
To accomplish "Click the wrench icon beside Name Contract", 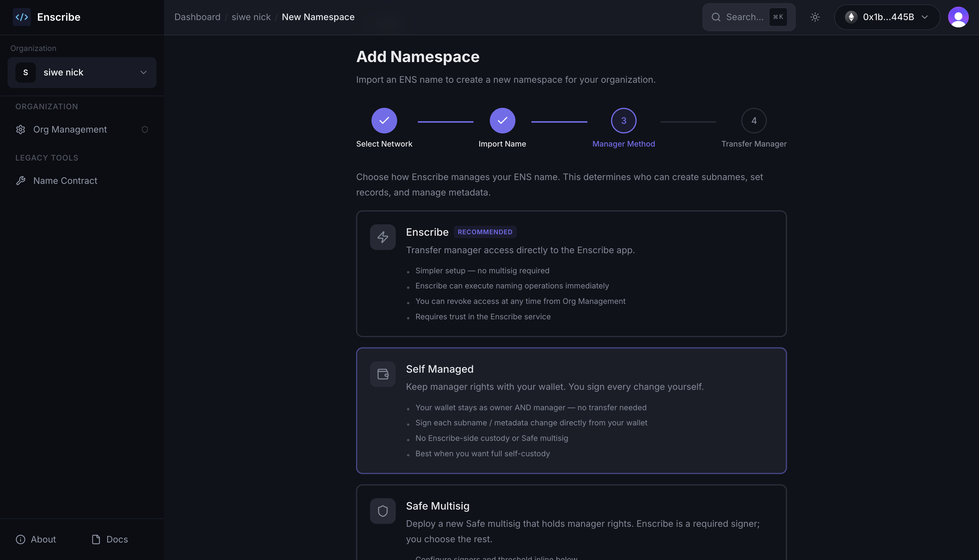I will click(x=21, y=181).
